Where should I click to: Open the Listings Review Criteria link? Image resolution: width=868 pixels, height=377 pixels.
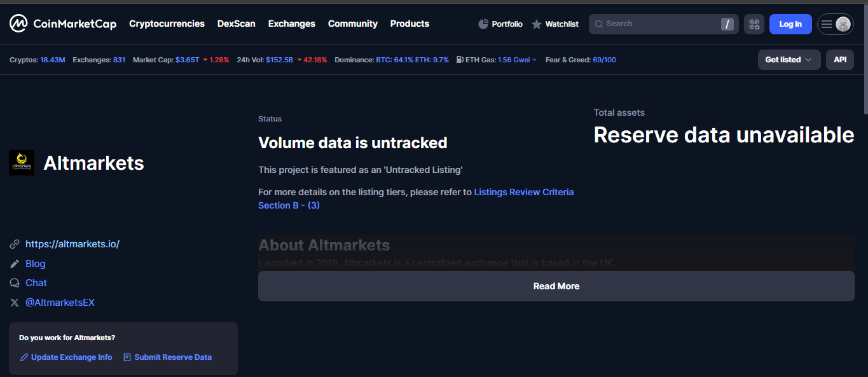click(523, 192)
